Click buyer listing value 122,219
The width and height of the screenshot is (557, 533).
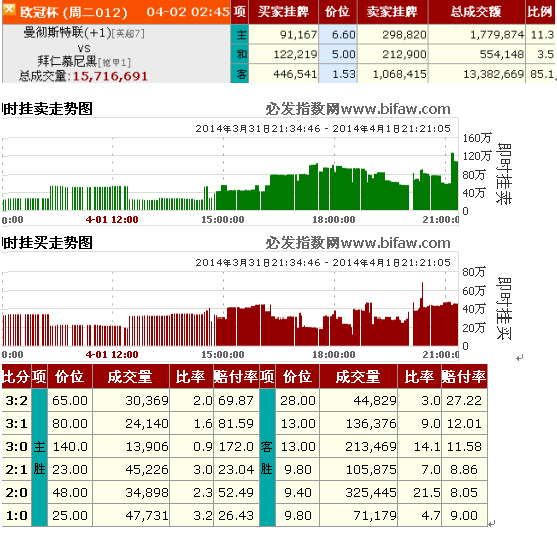click(295, 54)
